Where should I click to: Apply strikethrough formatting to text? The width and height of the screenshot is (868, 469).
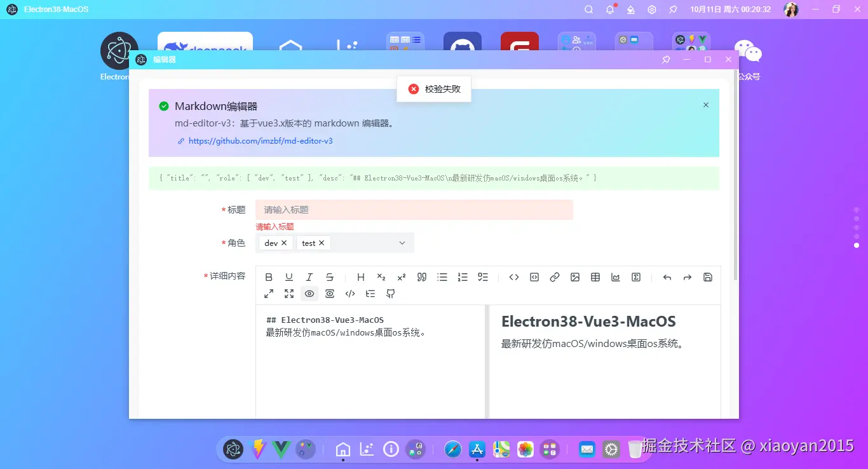pos(330,277)
